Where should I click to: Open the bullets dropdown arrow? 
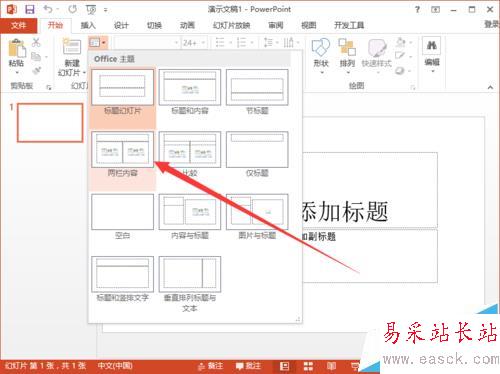pyautogui.click(x=231, y=43)
